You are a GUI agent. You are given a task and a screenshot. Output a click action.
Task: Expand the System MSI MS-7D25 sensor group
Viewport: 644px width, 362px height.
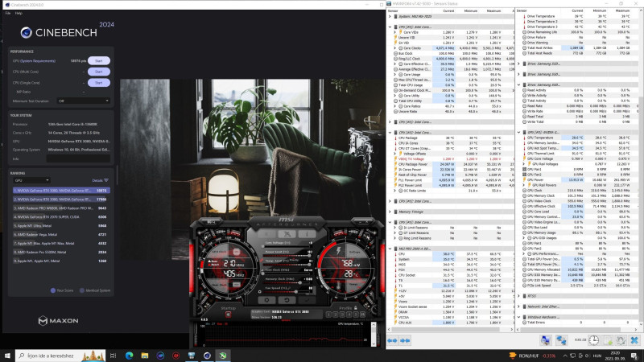tap(390, 16)
